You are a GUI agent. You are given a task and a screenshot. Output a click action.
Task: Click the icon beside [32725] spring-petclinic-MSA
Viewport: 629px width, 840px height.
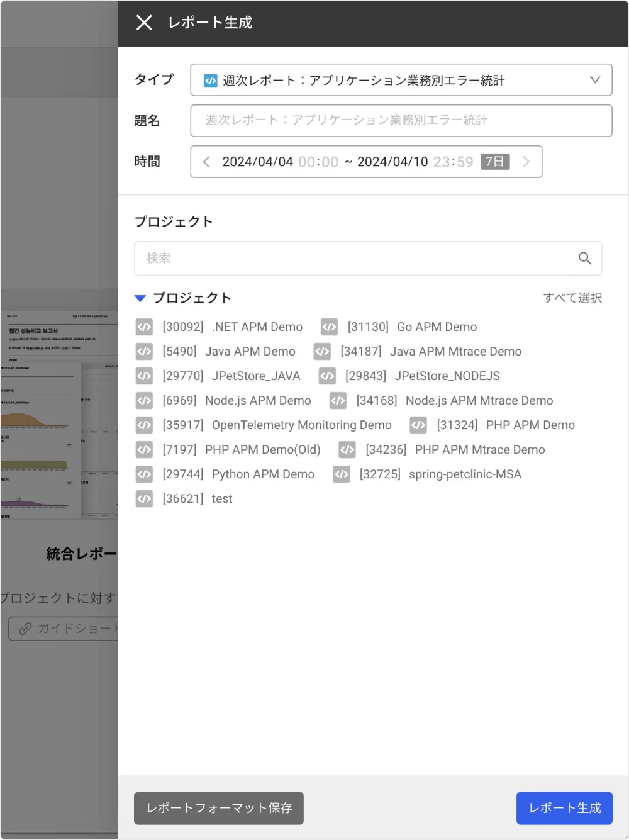pos(342,474)
